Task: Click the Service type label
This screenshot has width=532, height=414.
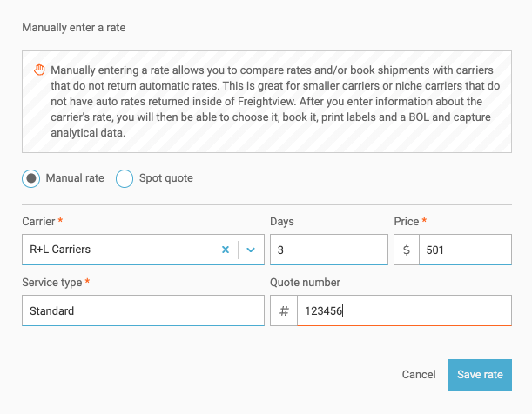Action: pos(51,283)
